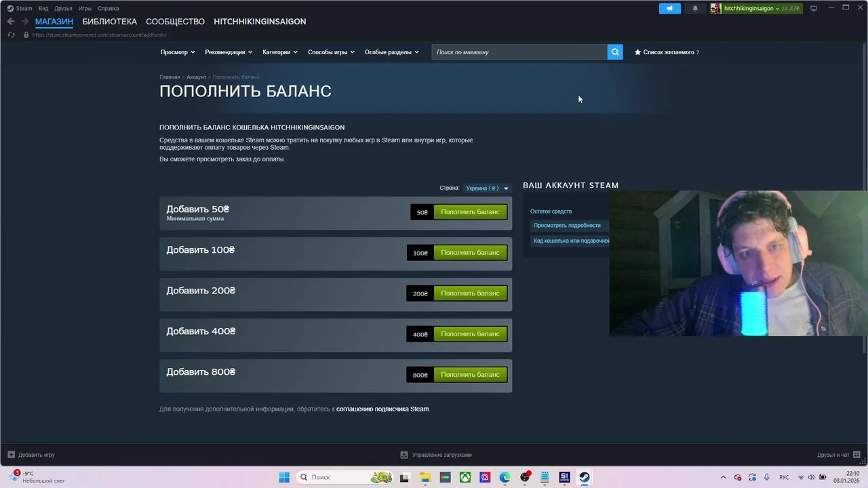Viewport: 868px width, 488px height.
Task: Open Task View on the taskbar
Action: click(404, 477)
